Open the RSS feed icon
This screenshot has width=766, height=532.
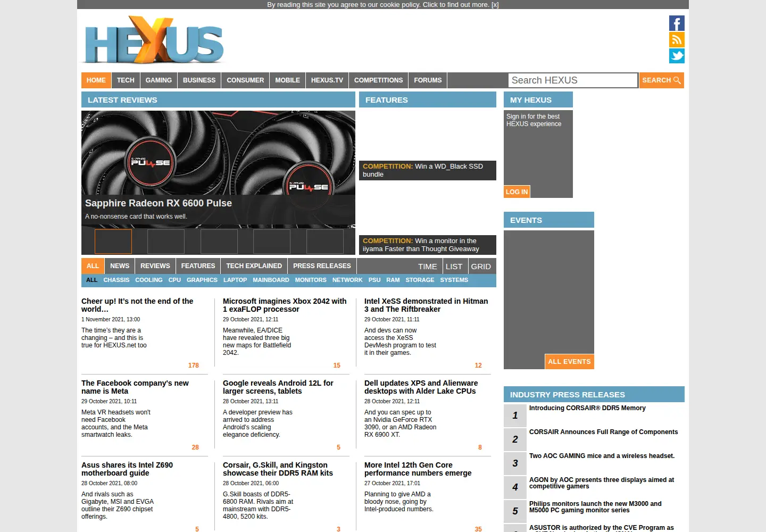(677, 39)
